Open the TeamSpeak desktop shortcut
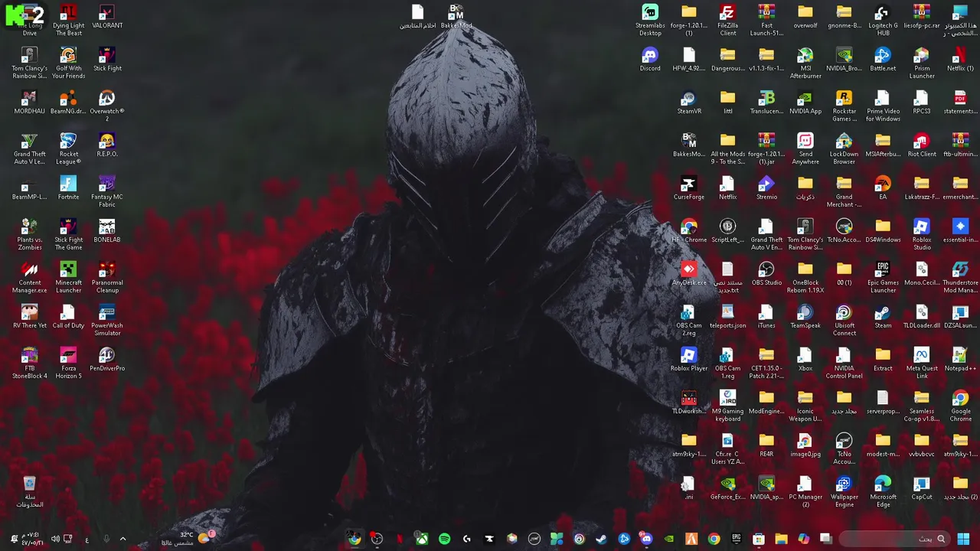This screenshot has height=551, width=980. coord(805,317)
